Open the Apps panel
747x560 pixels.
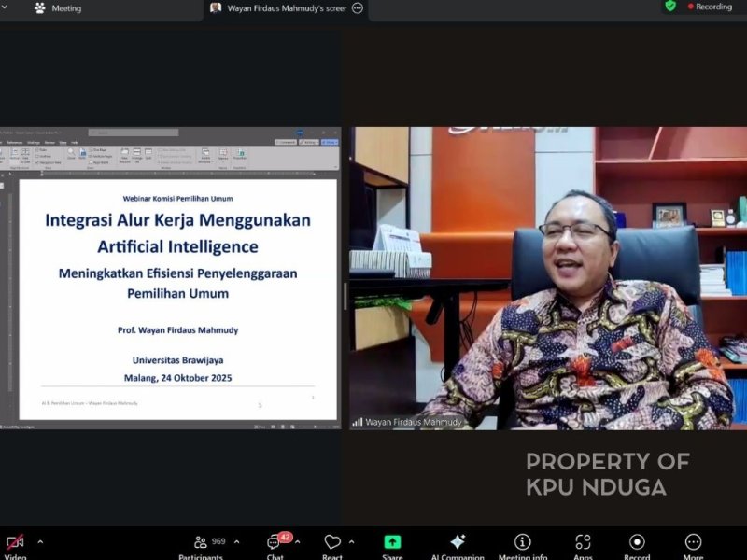tap(583, 542)
